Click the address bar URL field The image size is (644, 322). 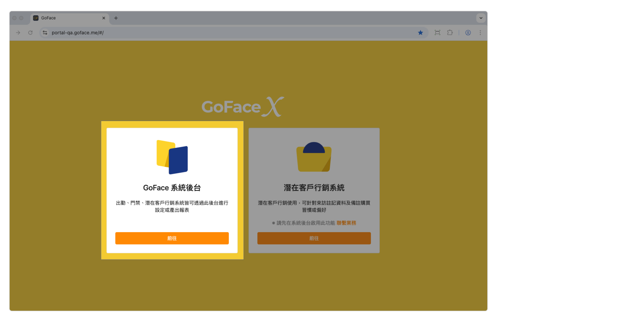tap(215, 33)
